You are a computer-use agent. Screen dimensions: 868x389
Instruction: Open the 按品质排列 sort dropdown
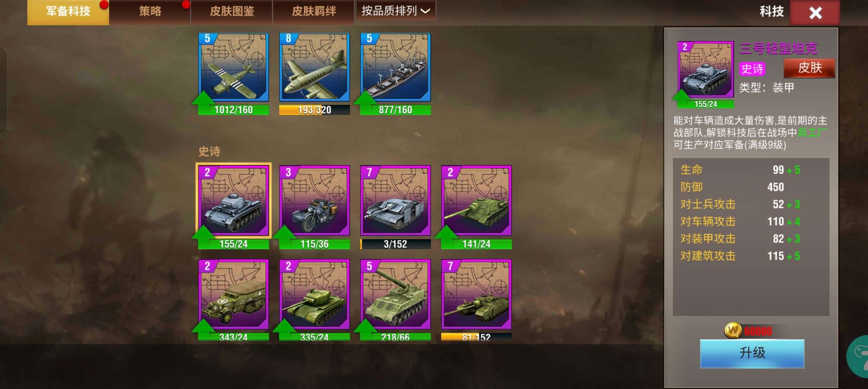395,11
